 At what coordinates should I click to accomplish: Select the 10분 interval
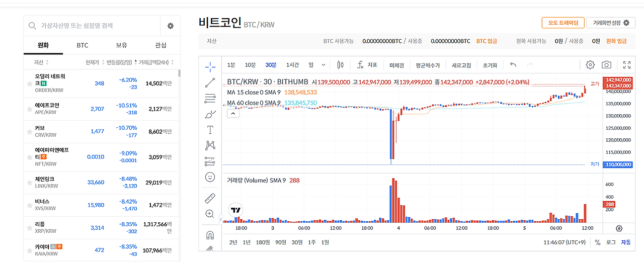coord(250,65)
